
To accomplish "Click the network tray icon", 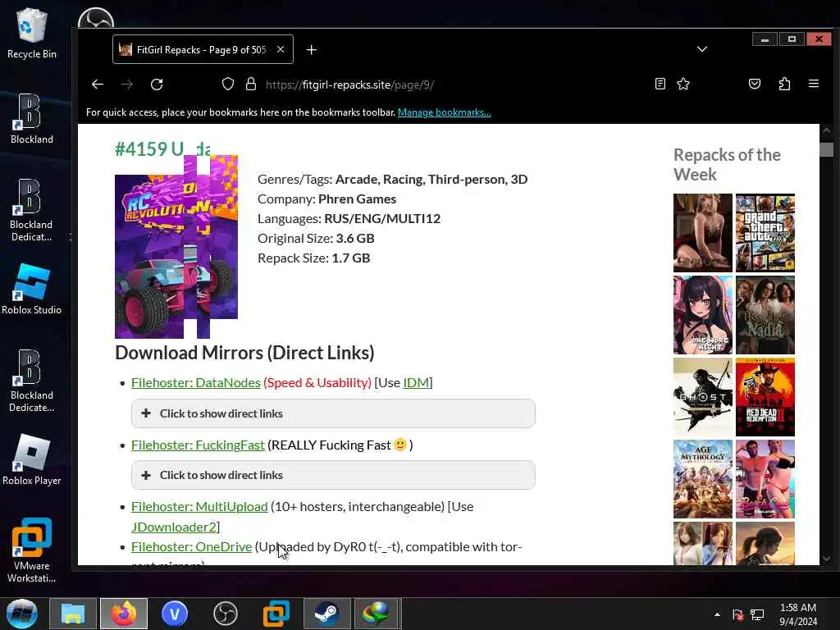I will 757,614.
